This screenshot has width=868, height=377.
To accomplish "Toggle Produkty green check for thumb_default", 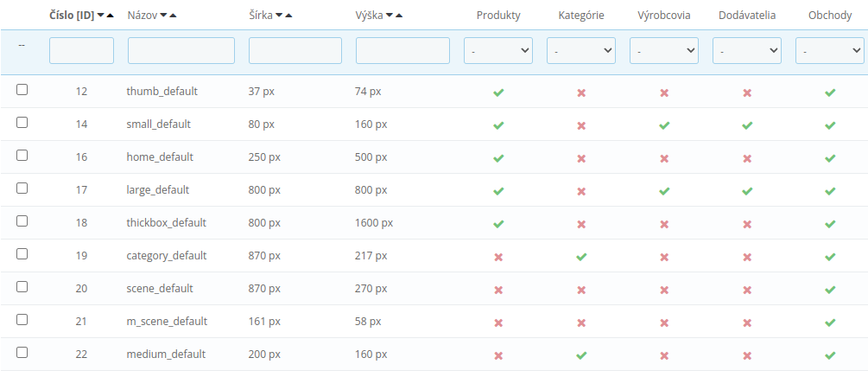I will coord(498,92).
